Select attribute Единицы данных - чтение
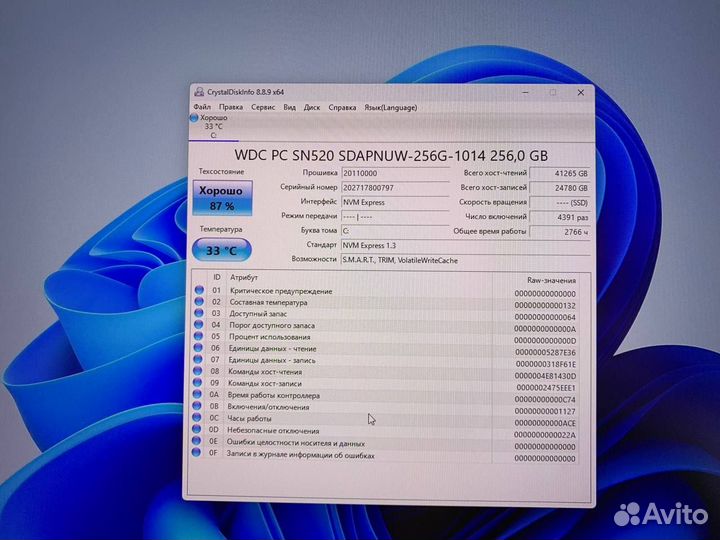 click(272, 349)
